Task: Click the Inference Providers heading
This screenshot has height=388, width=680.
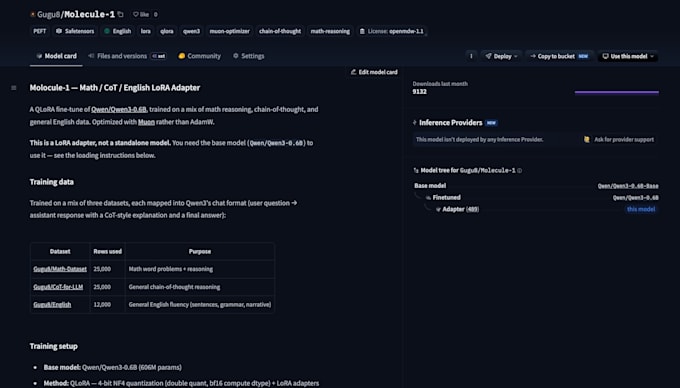Action: (x=451, y=123)
